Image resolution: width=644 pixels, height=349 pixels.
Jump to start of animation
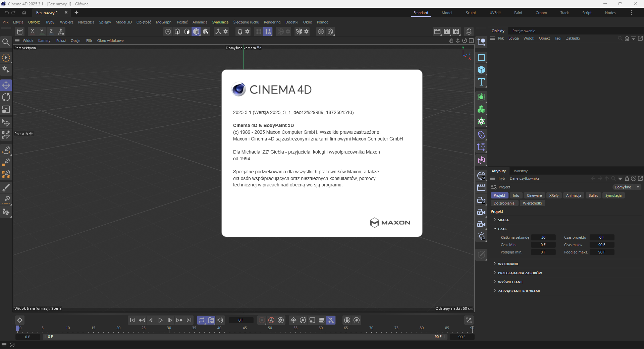(132, 320)
